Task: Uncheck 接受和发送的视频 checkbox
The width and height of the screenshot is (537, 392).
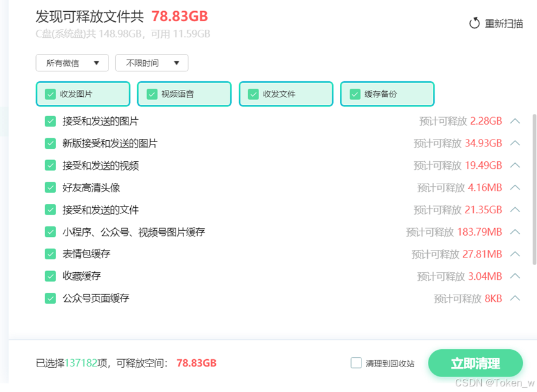Action: click(x=50, y=166)
